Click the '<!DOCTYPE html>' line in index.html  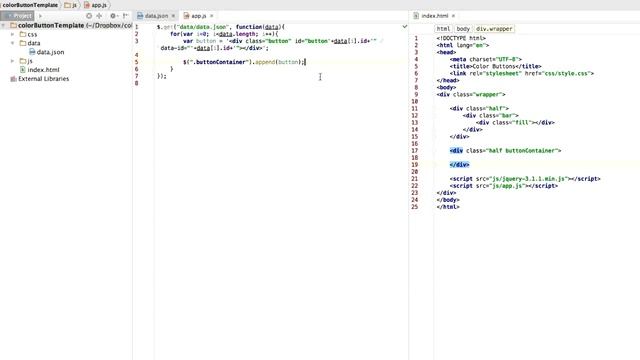click(461, 38)
